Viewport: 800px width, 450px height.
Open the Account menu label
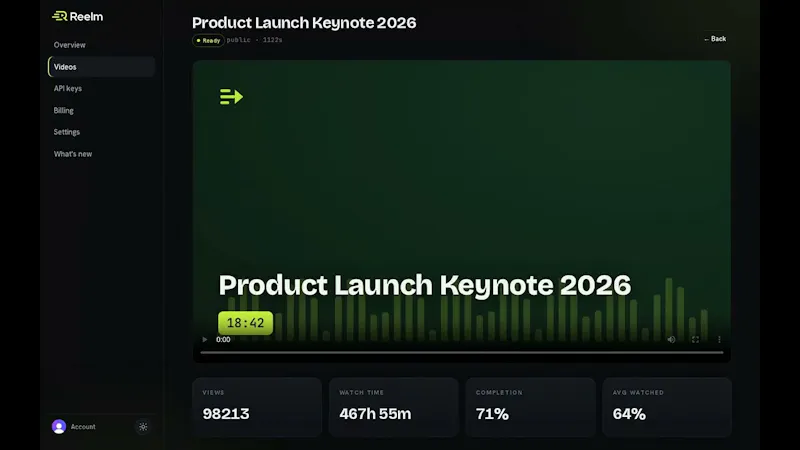click(x=83, y=427)
